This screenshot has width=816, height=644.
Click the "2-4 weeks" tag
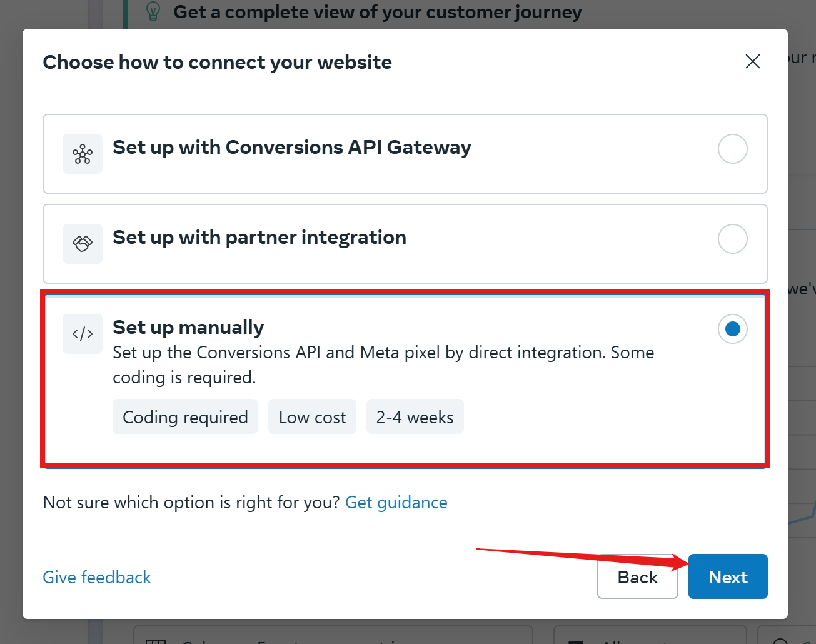click(x=415, y=417)
